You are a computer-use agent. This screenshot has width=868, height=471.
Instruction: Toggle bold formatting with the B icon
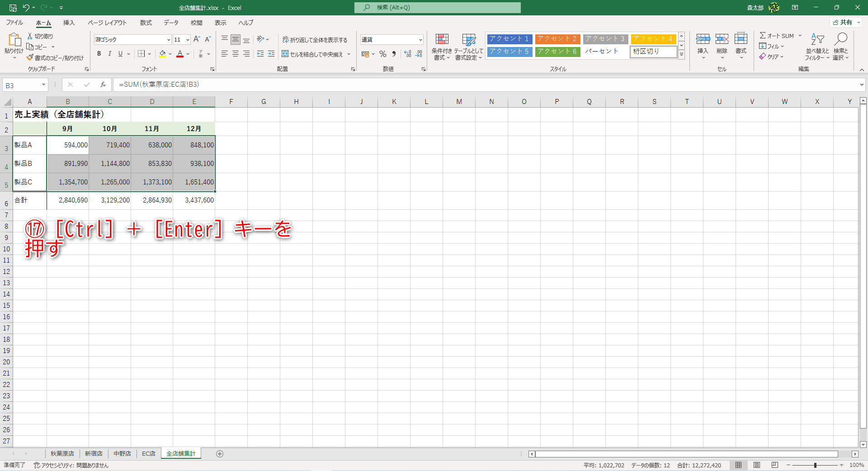point(99,54)
